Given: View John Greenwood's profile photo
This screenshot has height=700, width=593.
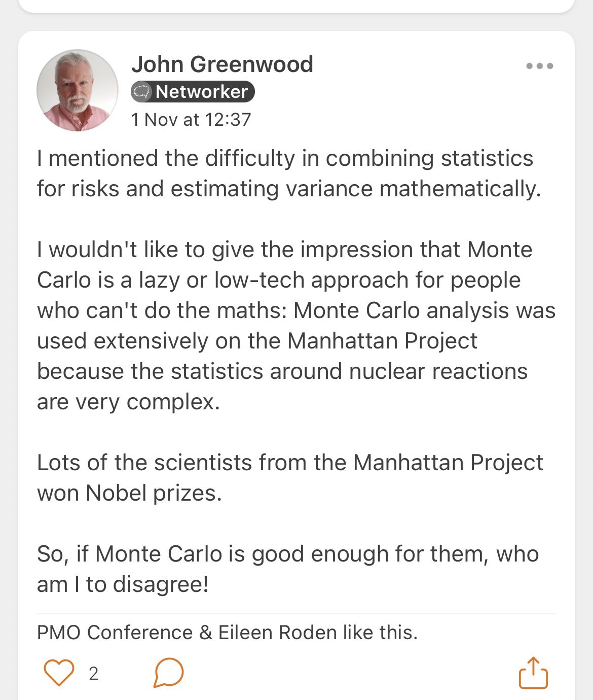Looking at the screenshot, I should [78, 90].
